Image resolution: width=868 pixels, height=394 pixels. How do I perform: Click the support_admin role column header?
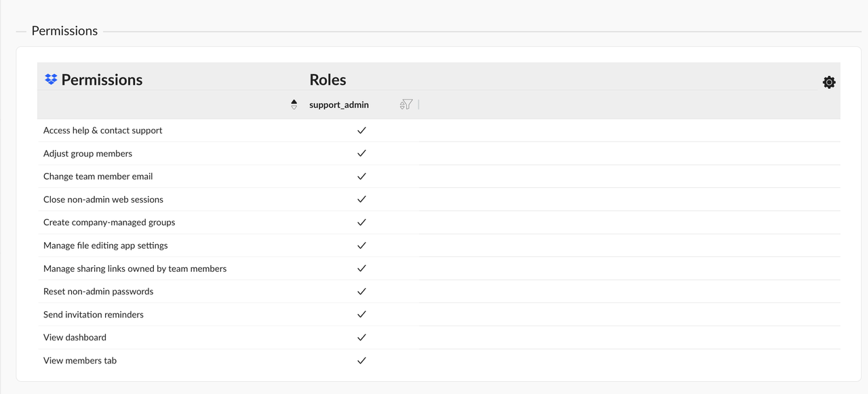click(339, 104)
